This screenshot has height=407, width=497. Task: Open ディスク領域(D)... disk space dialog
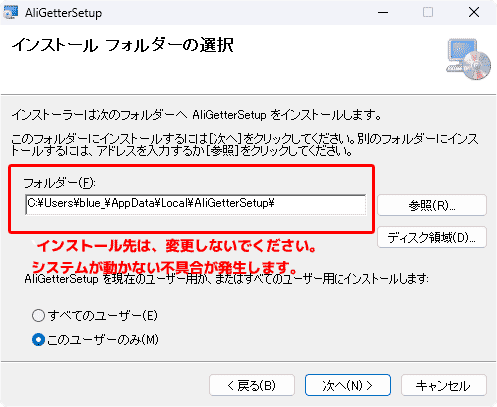(x=432, y=237)
